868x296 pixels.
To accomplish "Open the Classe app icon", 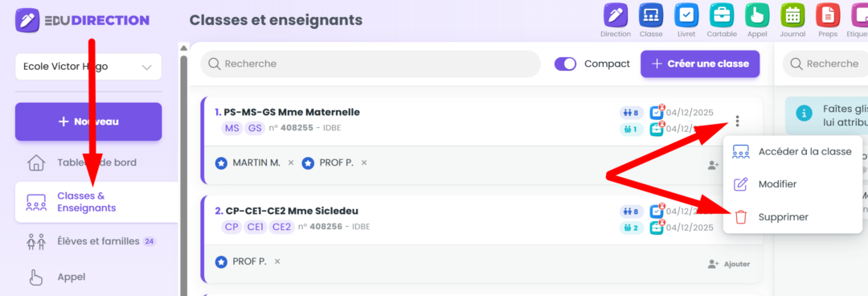I will tap(650, 15).
